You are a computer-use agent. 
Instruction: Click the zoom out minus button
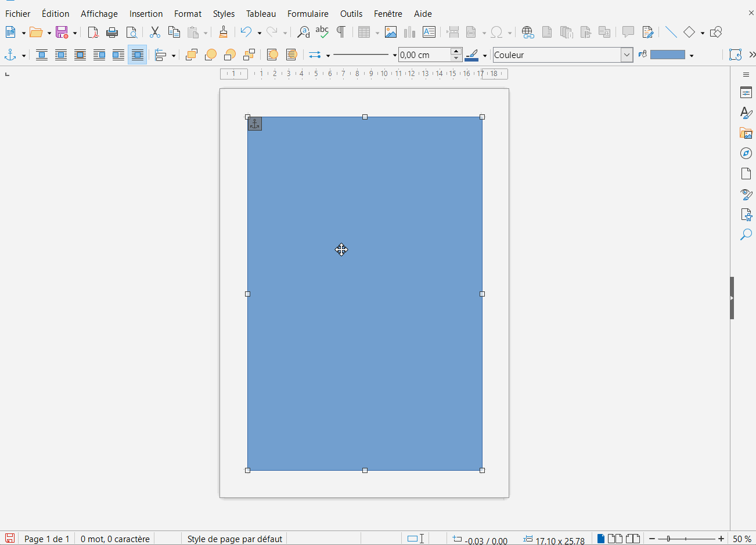point(652,539)
